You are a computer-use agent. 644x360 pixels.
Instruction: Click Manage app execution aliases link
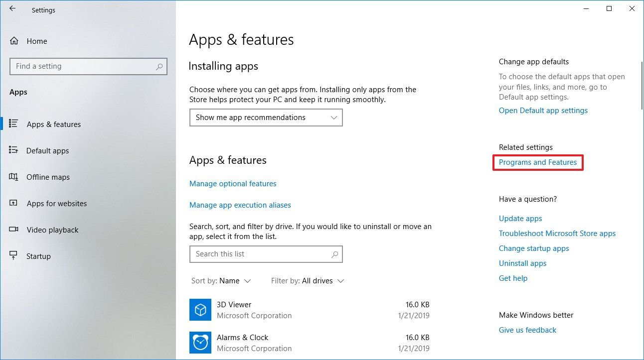coord(240,205)
